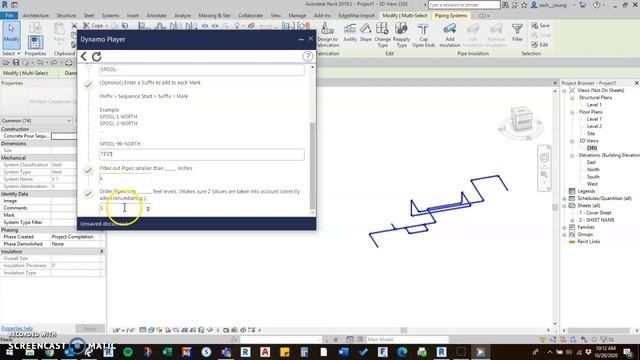This screenshot has height=360, width=640.
Task: Click the Change Type tool
Action: click(x=382, y=35)
